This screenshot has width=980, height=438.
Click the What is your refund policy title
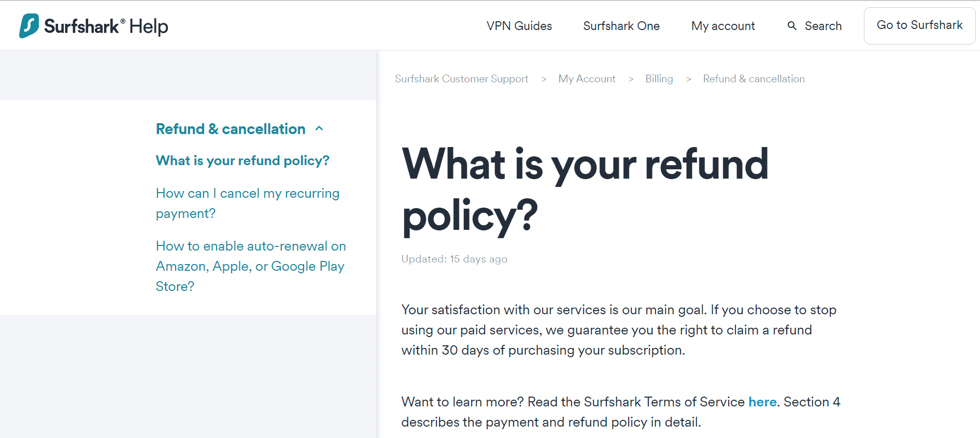point(585,189)
